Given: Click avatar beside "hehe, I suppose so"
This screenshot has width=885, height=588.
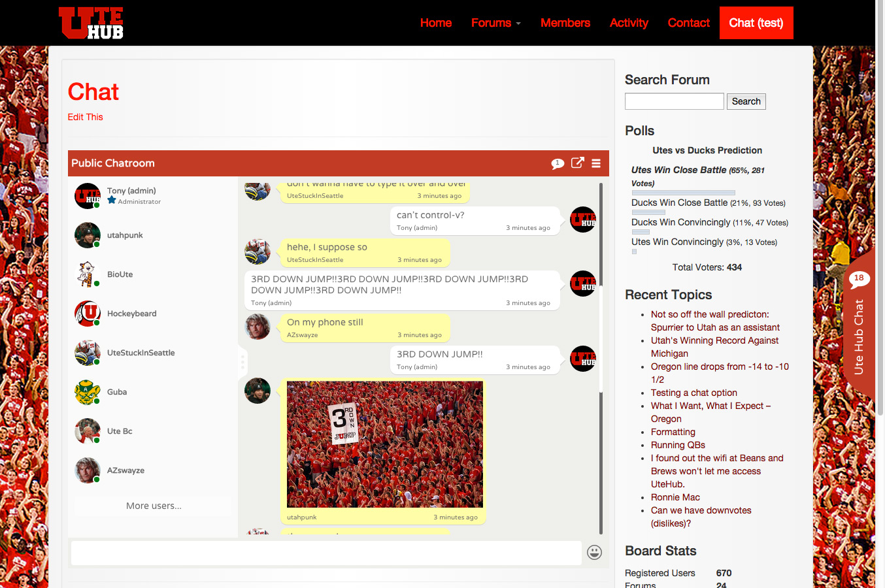Looking at the screenshot, I should (258, 252).
